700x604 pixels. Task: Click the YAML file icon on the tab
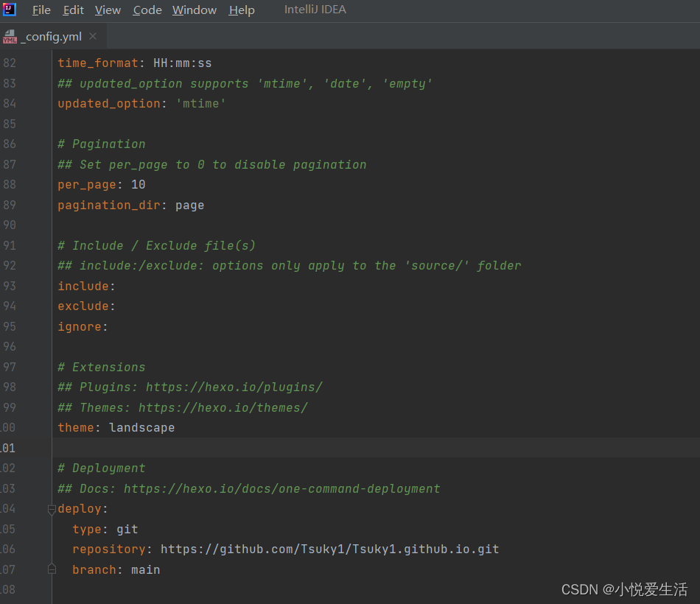point(9,35)
